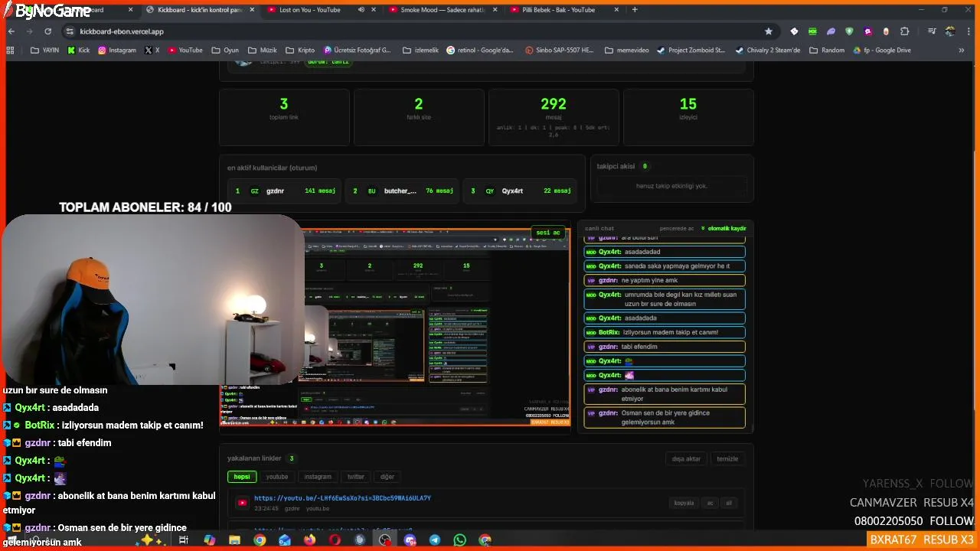Click kopyala for the youtu.be link
Viewport: 980px width, 551px height.
tap(684, 503)
